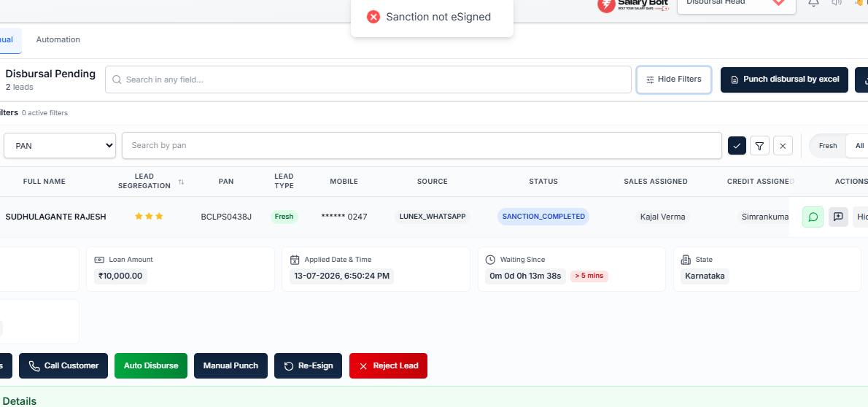Open WhatsApp chat for Sudhulagante Rajesh
The height and width of the screenshot is (407, 868).
pyautogui.click(x=813, y=217)
